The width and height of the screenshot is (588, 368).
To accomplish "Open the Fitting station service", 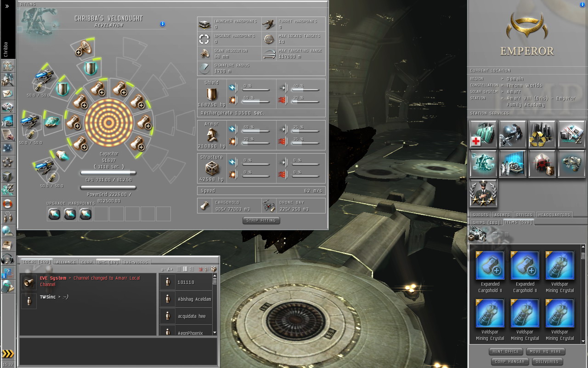I will [483, 164].
